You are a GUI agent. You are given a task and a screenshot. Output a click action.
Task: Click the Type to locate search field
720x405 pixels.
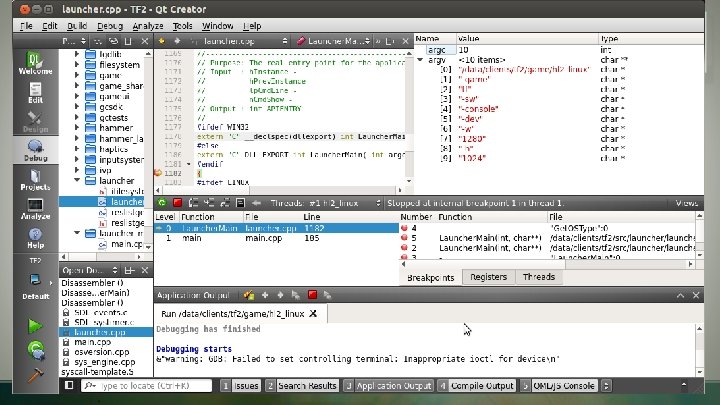coord(147,386)
